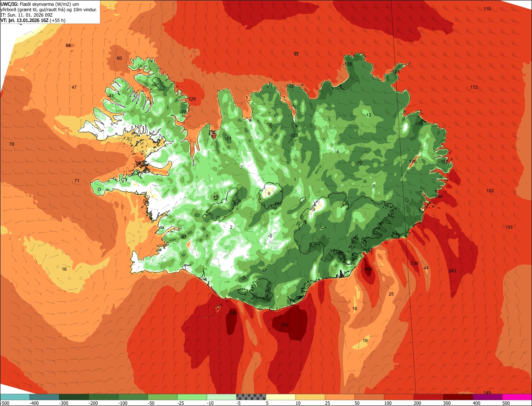Click the checkered -5 to 5 legend swatch
532x406 pixels.
click(251, 396)
